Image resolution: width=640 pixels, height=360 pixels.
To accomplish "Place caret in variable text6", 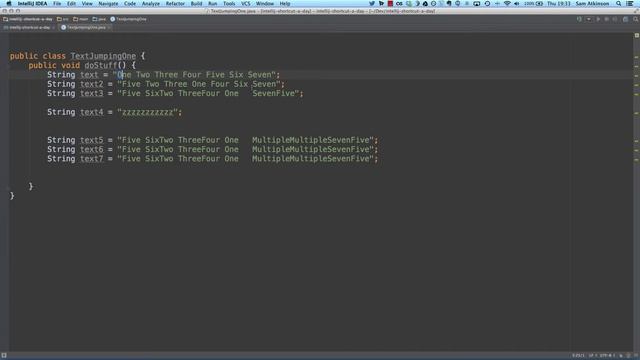I will (91, 149).
